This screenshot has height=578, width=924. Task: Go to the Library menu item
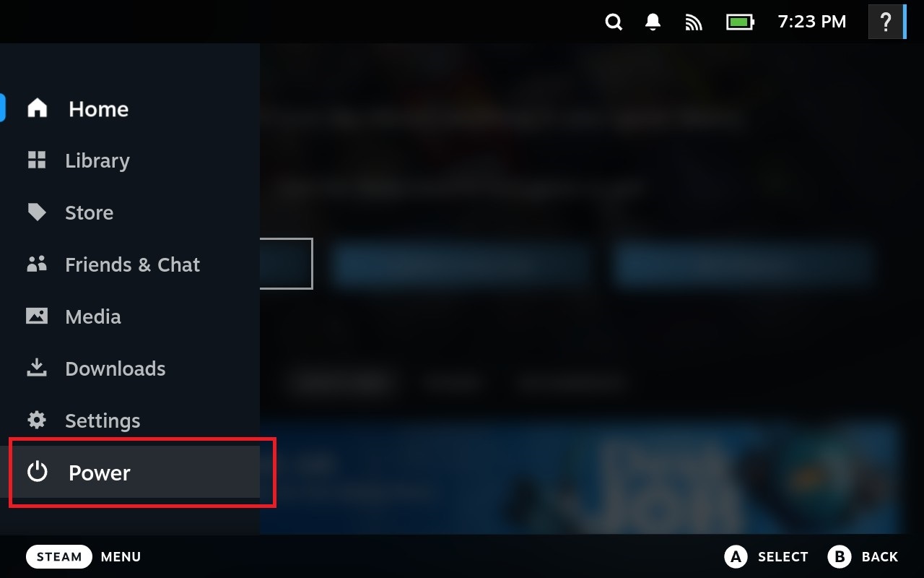pos(134,160)
